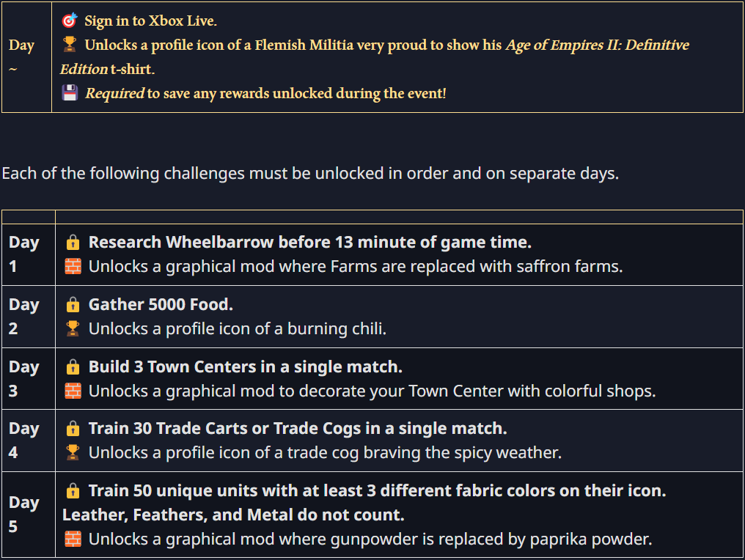Click the brick icon beside saffron farms mod
This screenshot has height=560, width=745.
pyautogui.click(x=73, y=267)
